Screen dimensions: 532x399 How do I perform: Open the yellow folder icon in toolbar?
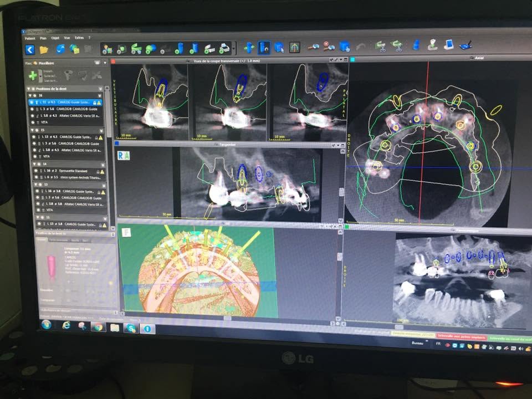coord(44,50)
